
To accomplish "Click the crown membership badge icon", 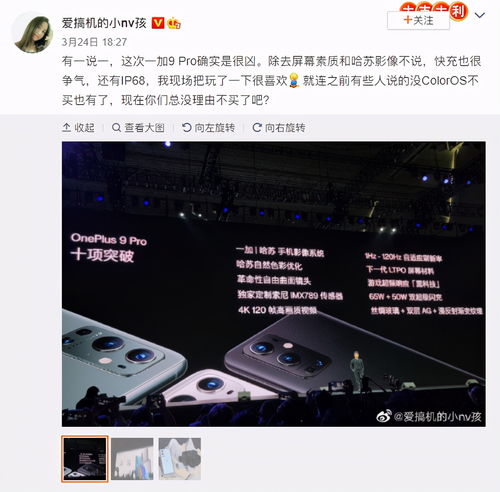I will point(174,23).
